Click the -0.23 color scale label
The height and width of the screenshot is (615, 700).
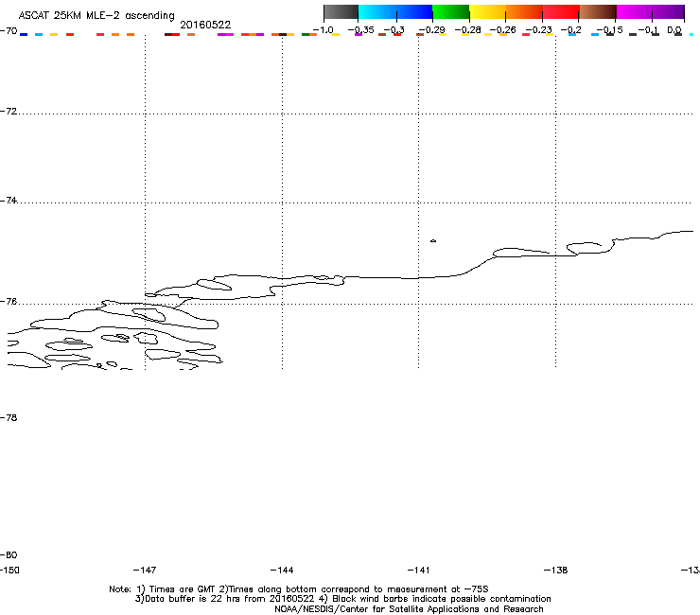pos(538,30)
